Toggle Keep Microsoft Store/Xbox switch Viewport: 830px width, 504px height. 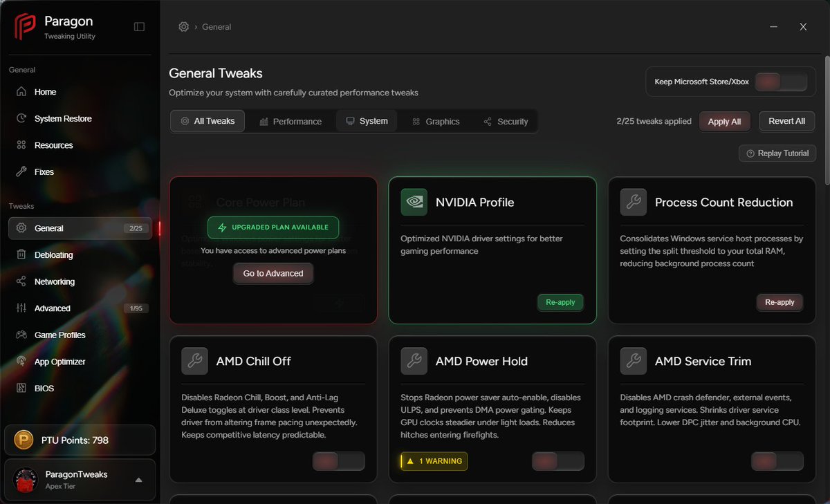pyautogui.click(x=781, y=82)
